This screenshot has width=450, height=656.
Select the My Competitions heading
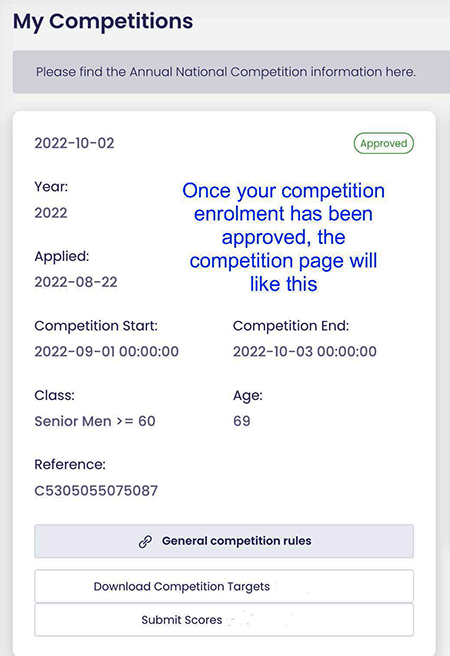click(103, 21)
